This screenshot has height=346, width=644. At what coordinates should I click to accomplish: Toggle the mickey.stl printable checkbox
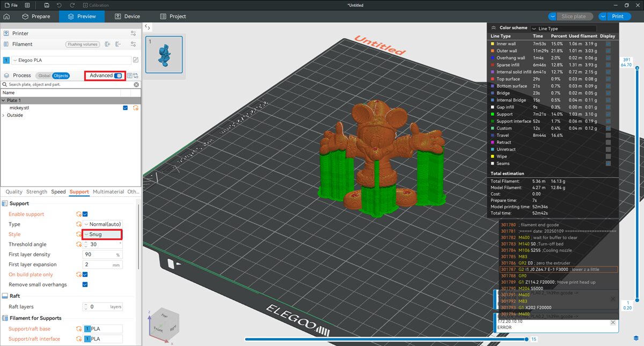coord(125,108)
